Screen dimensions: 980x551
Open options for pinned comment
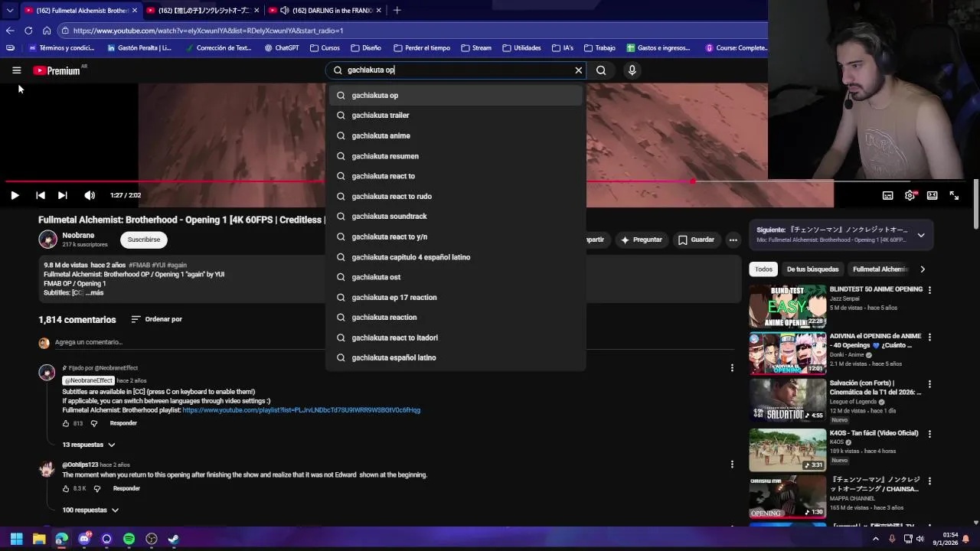point(732,368)
